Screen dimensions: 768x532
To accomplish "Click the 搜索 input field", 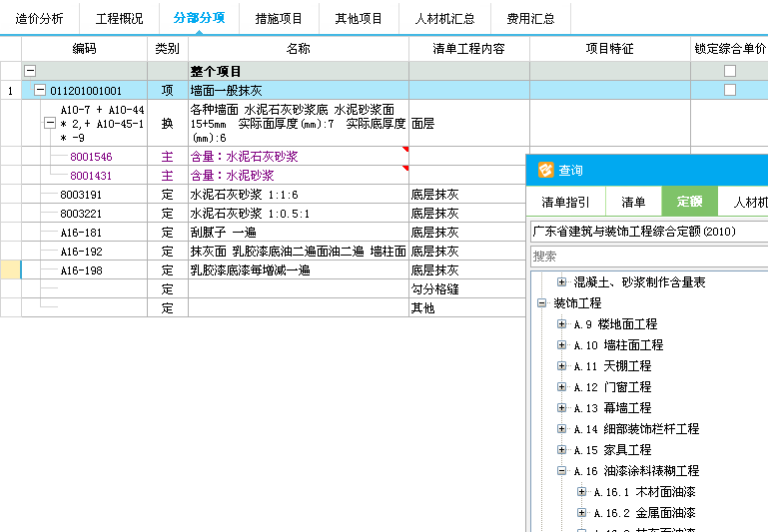I will [649, 257].
